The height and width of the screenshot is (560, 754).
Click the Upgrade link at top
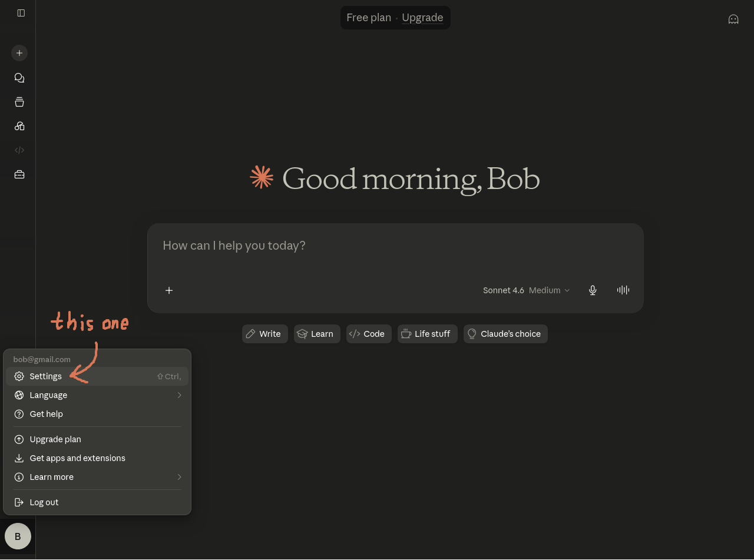422,18
